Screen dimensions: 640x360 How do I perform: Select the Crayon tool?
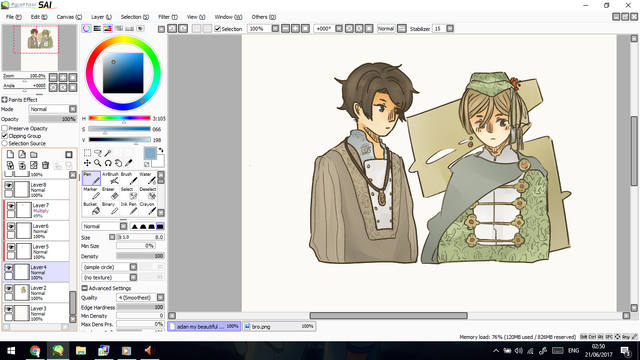pos(148,208)
